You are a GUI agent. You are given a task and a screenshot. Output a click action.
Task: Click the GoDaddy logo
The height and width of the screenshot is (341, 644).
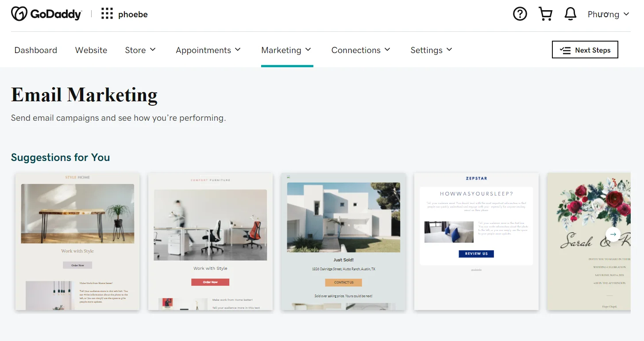(x=46, y=14)
